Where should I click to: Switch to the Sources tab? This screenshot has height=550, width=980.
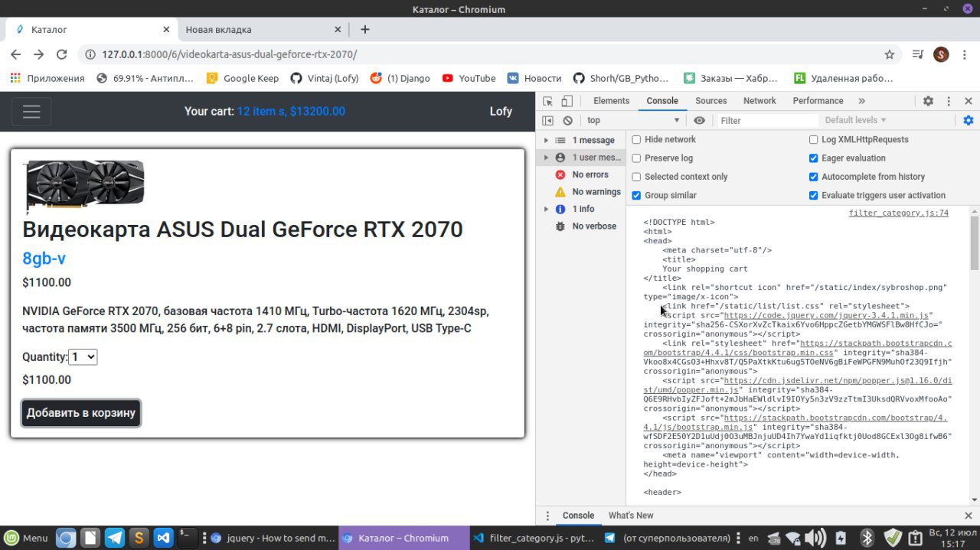pos(711,101)
